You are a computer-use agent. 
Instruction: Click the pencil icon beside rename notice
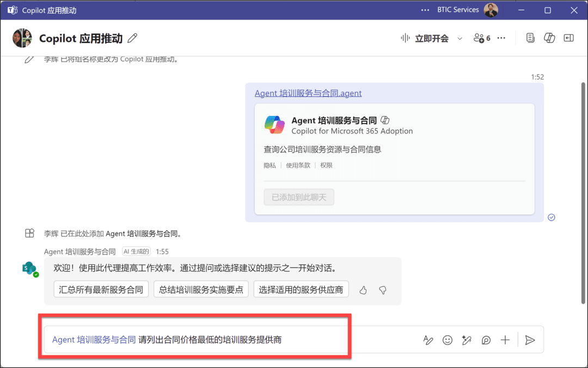(29, 59)
